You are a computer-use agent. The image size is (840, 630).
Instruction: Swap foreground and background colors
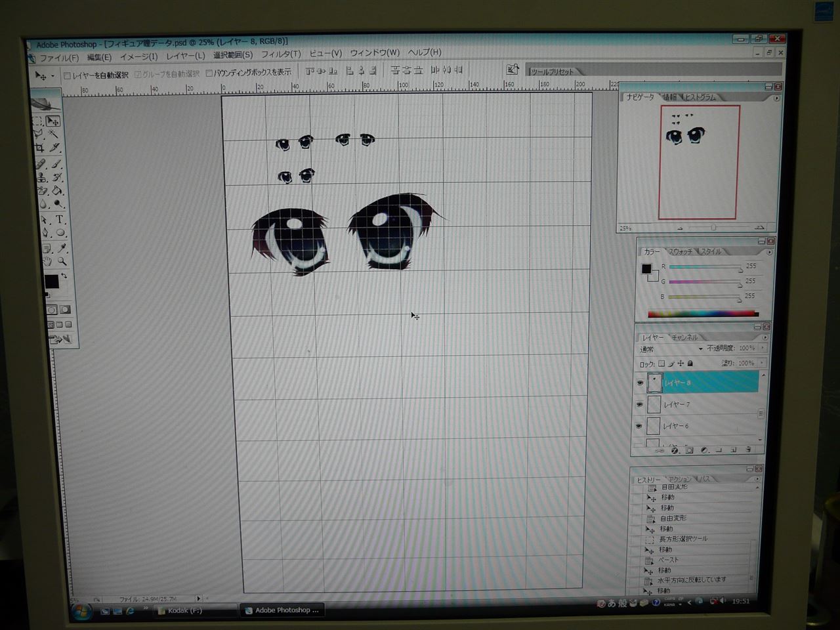[64, 276]
